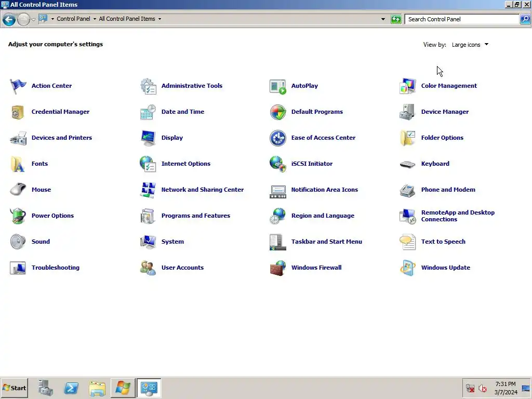
Task: Click the Windows flag taskbar icon
Action: (123, 388)
